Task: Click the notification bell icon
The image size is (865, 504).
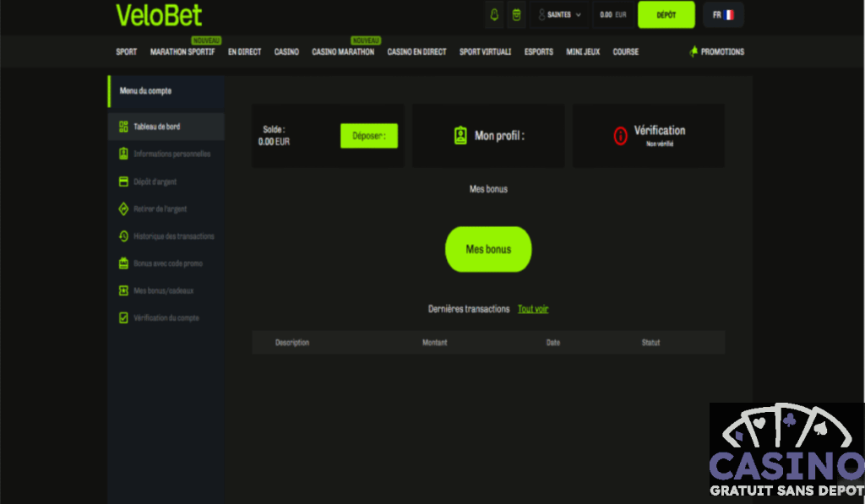Action: [x=494, y=15]
